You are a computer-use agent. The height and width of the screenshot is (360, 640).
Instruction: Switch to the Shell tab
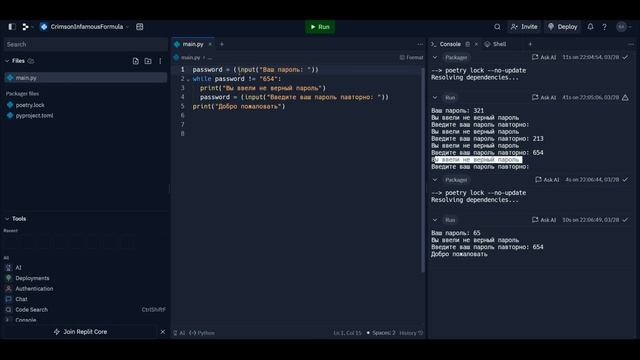point(496,44)
